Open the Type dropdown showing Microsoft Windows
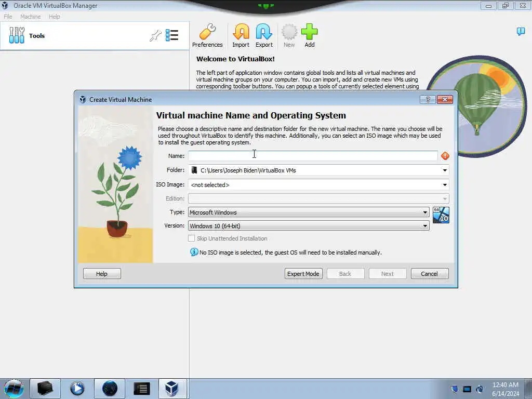This screenshot has height=399, width=532. (x=309, y=212)
